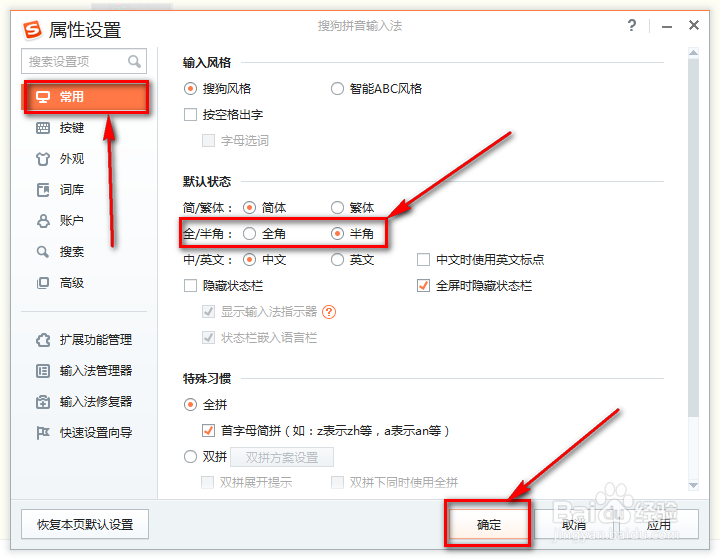Screen dimensions: 720x560
Task: Close the 属性设置 window
Action: [x=694, y=25]
